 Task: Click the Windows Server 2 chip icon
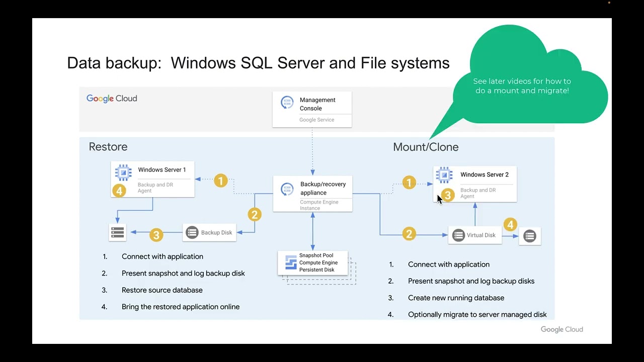(444, 175)
